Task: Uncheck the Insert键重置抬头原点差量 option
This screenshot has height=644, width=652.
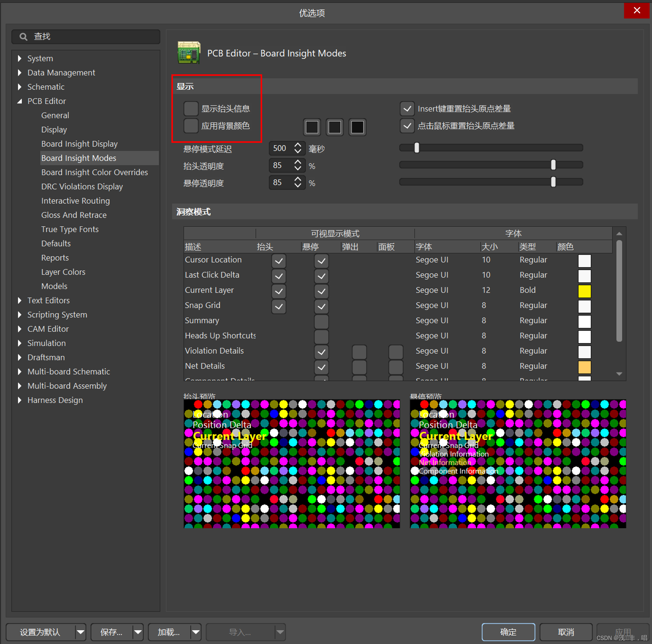Action: [x=407, y=109]
